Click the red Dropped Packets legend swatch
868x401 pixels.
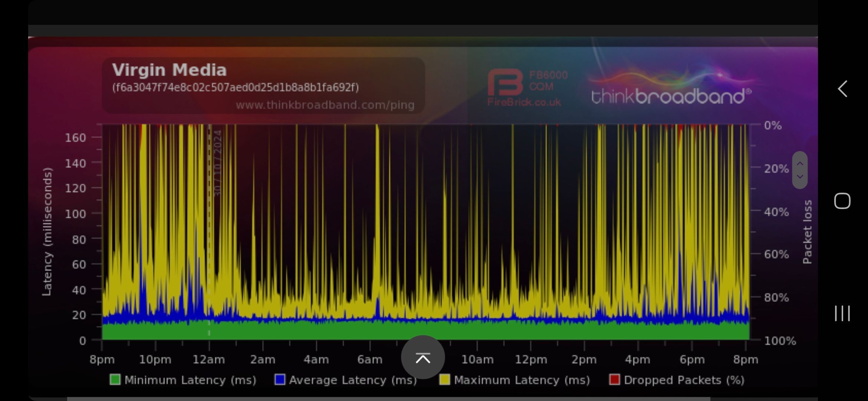[x=614, y=380]
